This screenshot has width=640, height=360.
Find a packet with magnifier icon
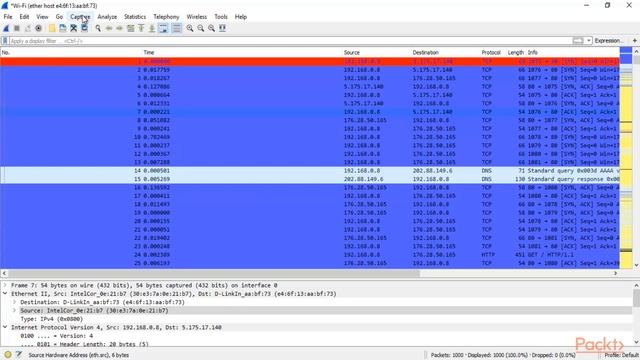pyautogui.click(x=98, y=28)
